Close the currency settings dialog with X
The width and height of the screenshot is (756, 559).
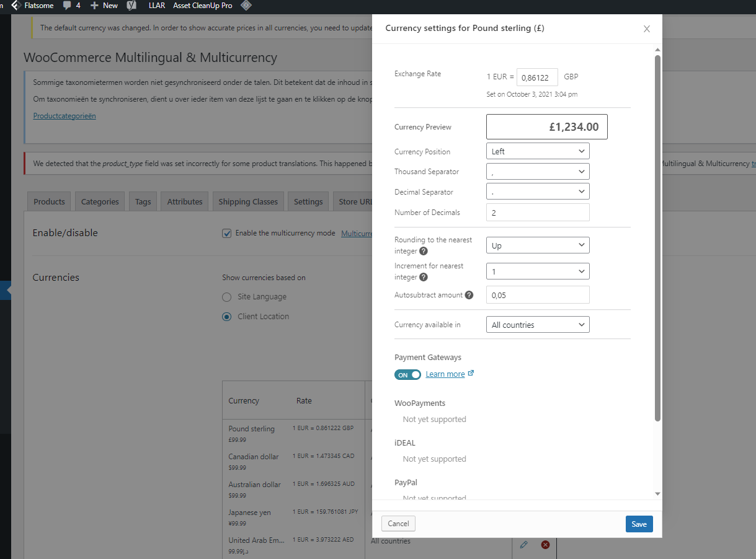647,29
